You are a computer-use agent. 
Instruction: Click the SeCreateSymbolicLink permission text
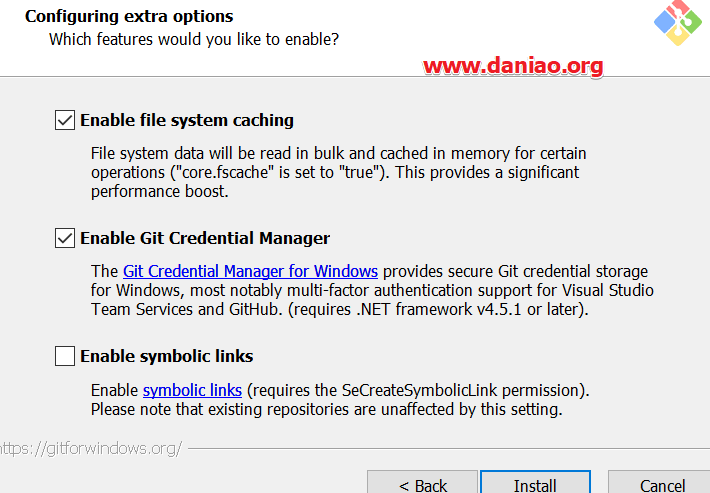418,390
